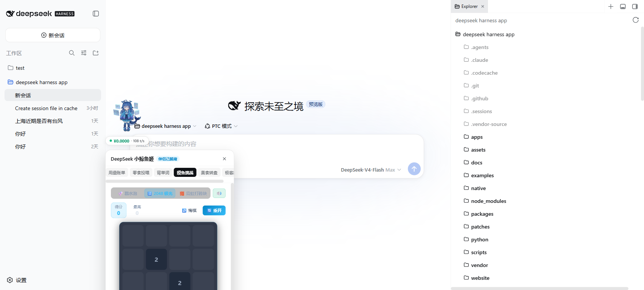Open the 零食投喂 tab

[x=141, y=173]
